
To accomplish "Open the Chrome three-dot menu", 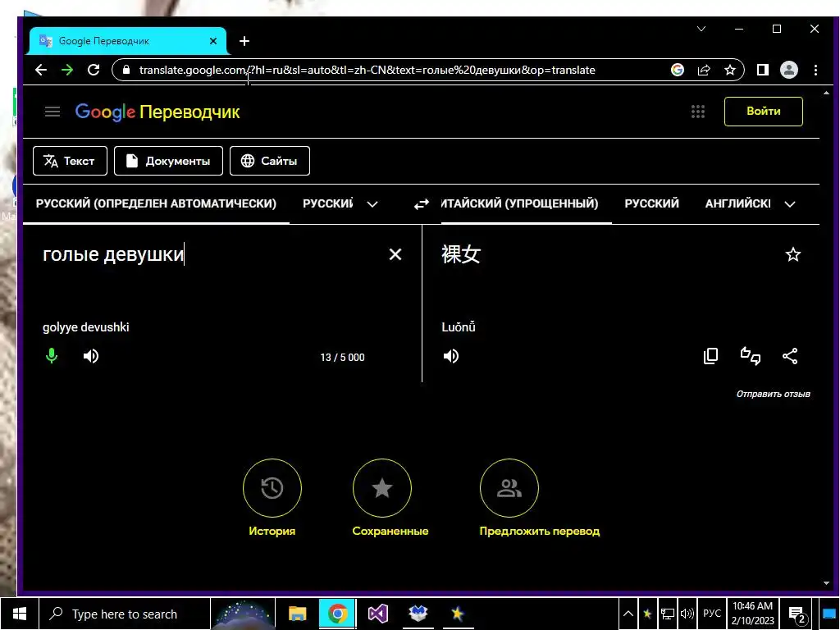I will 815,70.
